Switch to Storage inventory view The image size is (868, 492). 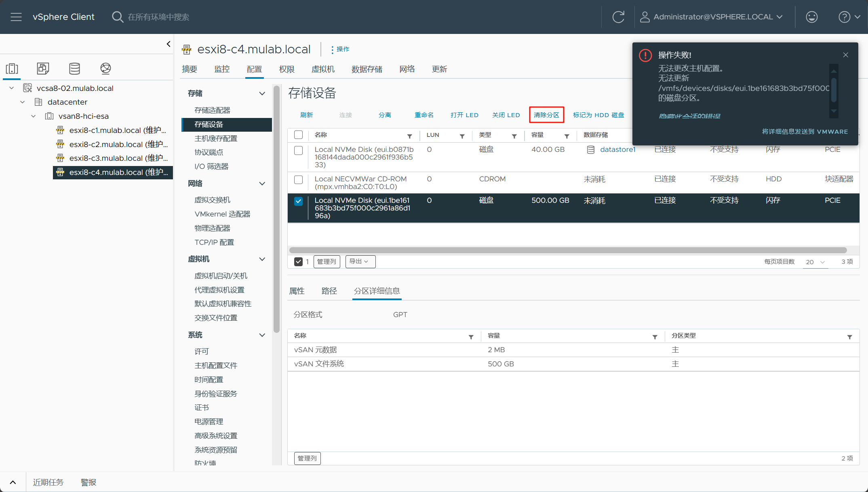(74, 68)
